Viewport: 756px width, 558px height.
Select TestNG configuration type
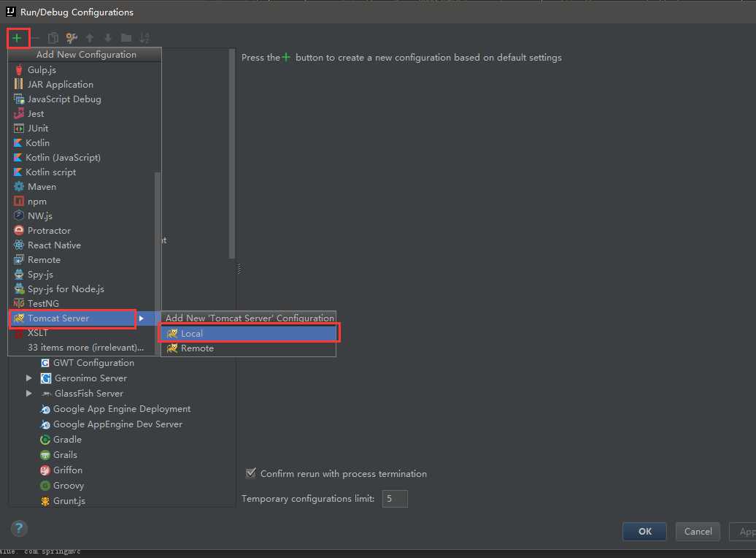[x=82, y=304]
